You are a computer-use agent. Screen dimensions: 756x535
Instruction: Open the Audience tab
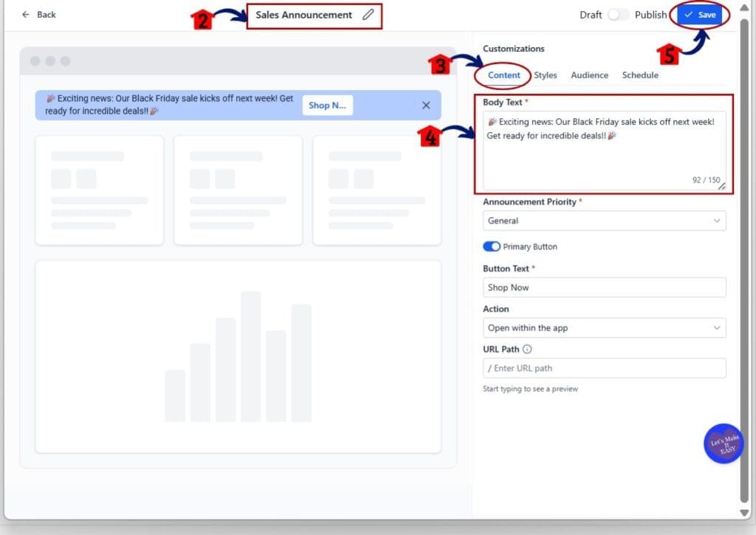tap(589, 75)
